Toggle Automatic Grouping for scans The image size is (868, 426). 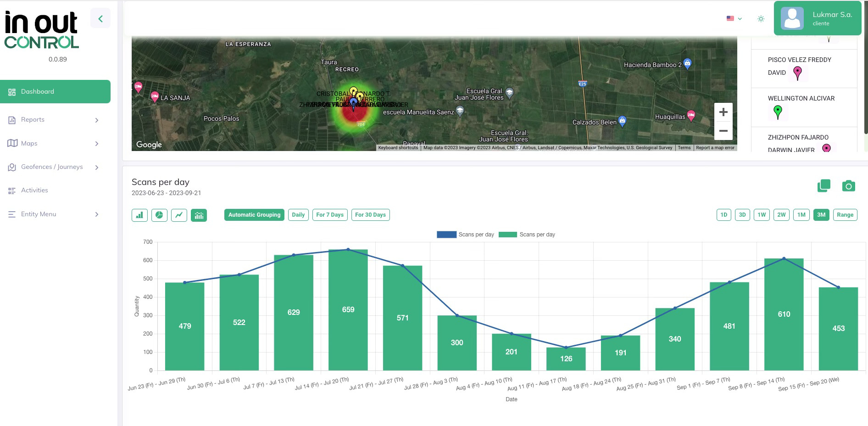[x=254, y=214]
